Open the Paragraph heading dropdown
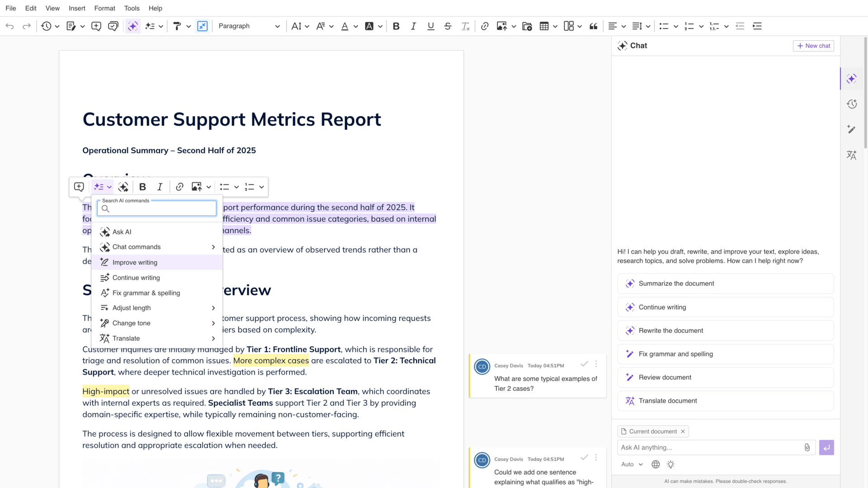The width and height of the screenshot is (868, 488). coord(249,26)
